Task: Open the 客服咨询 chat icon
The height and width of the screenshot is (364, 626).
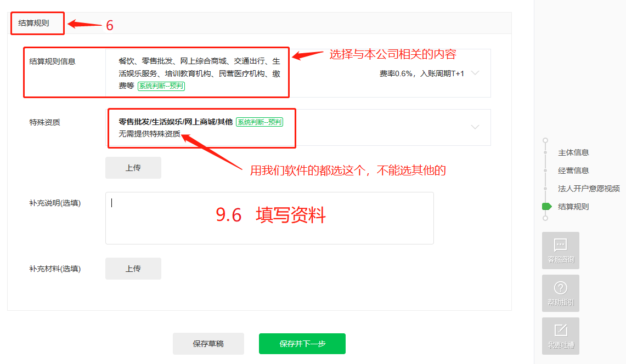Action: (560, 245)
